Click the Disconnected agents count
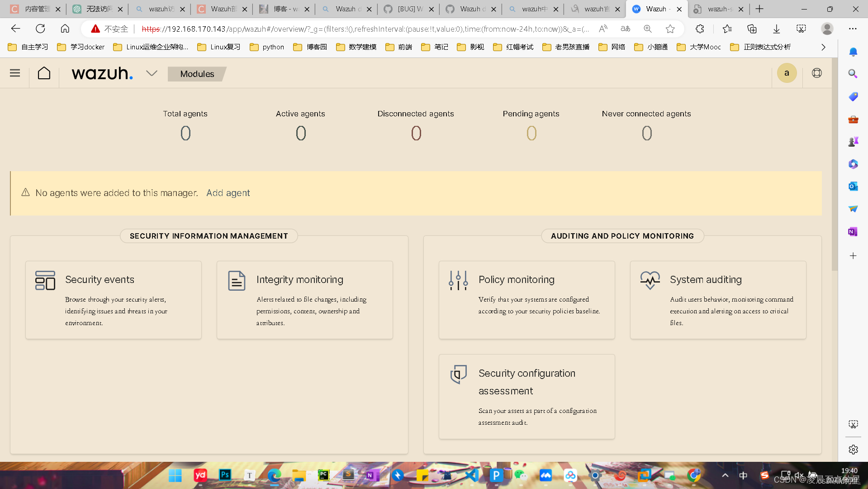 coord(416,133)
